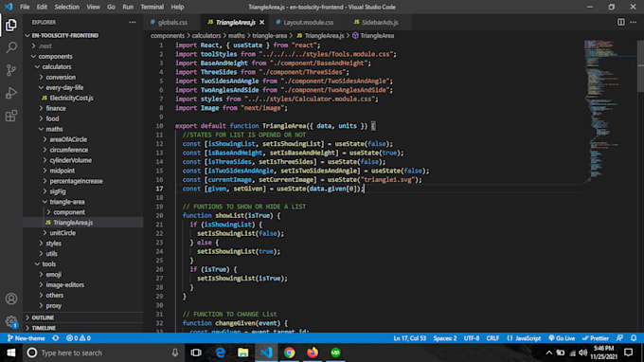
Task: Change the CRLF end of line setting
Action: pos(492,338)
